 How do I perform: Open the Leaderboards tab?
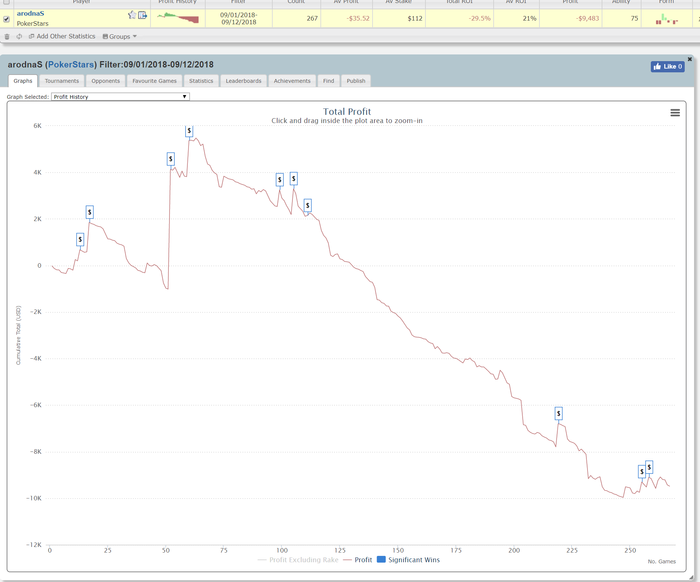[243, 81]
